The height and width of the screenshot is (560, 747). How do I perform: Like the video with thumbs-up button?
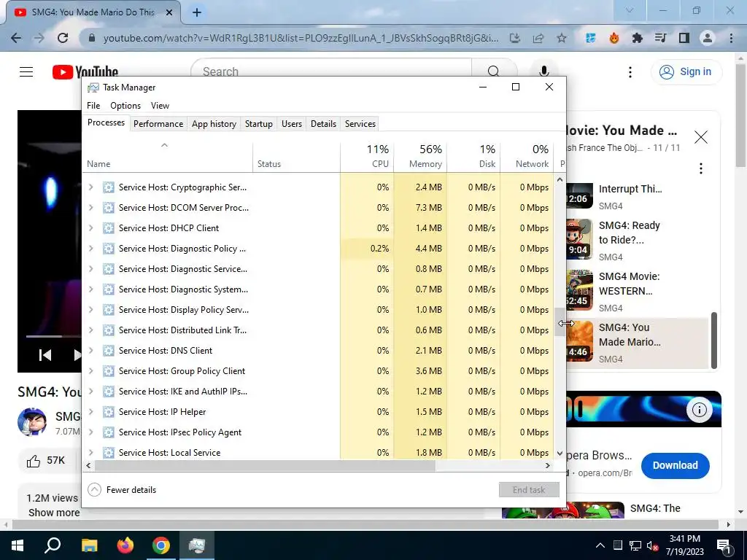[46, 461]
